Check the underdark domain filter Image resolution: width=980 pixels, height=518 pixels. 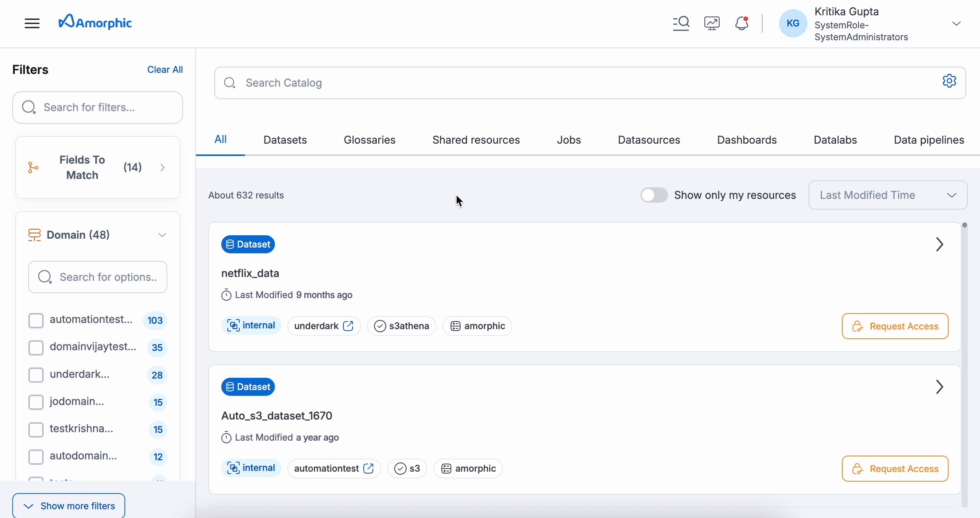pos(36,375)
